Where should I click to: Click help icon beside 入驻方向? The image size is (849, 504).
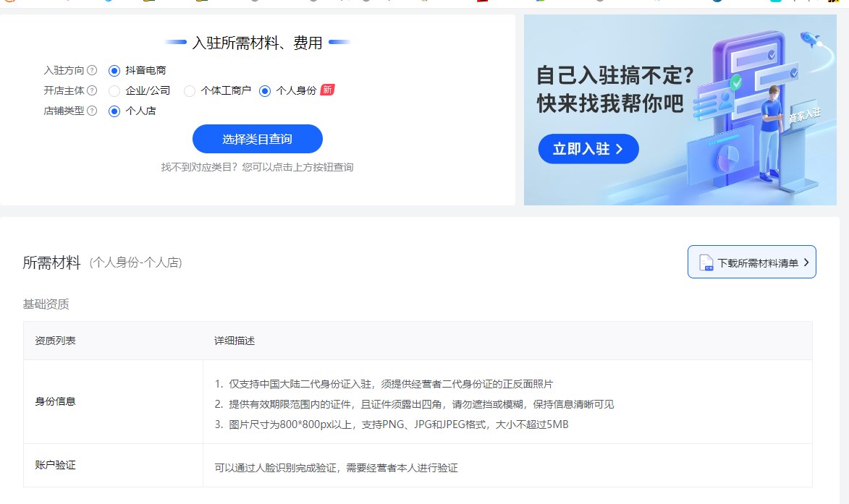[x=92, y=71]
